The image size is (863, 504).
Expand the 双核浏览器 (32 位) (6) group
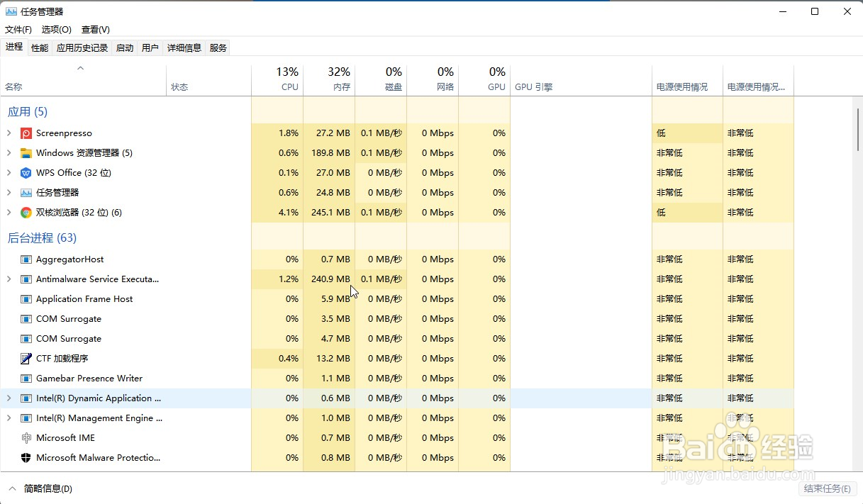9,213
